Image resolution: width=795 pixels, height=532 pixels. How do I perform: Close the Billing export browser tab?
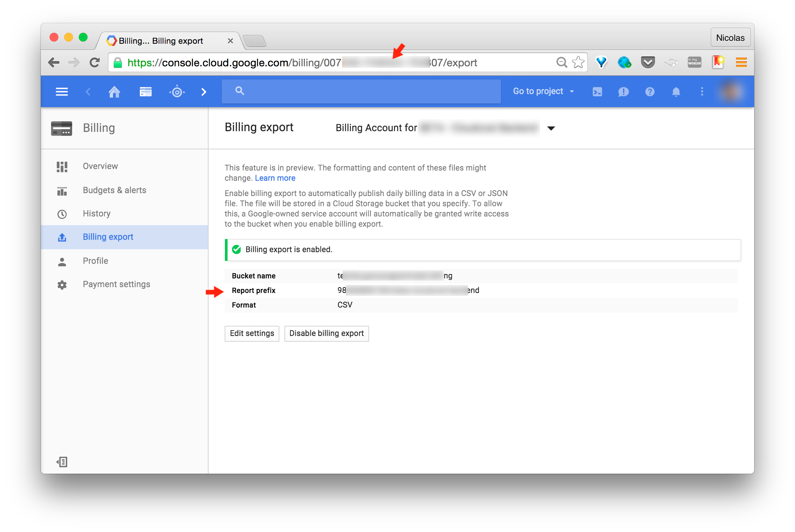coord(230,41)
